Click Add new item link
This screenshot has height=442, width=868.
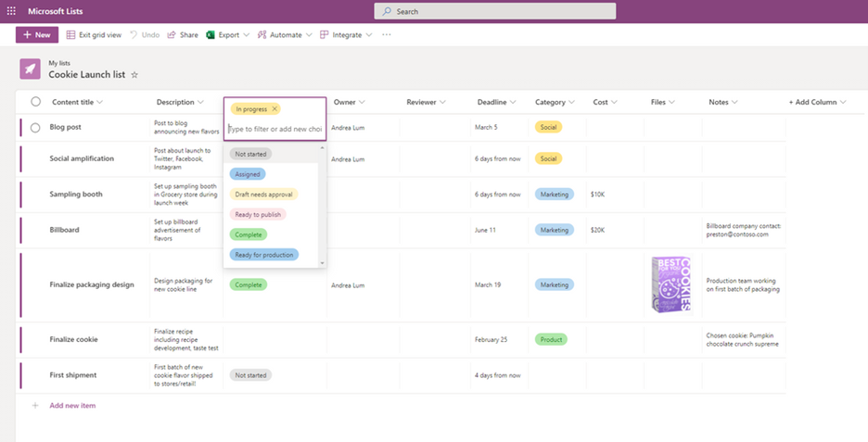click(72, 406)
